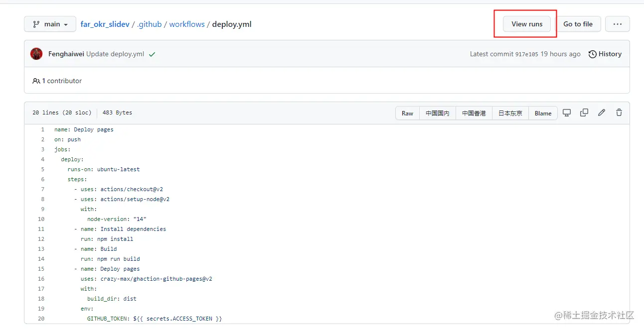Click the 'name: Install dependencies' line
The width and height of the screenshot is (644, 330).
(120, 229)
